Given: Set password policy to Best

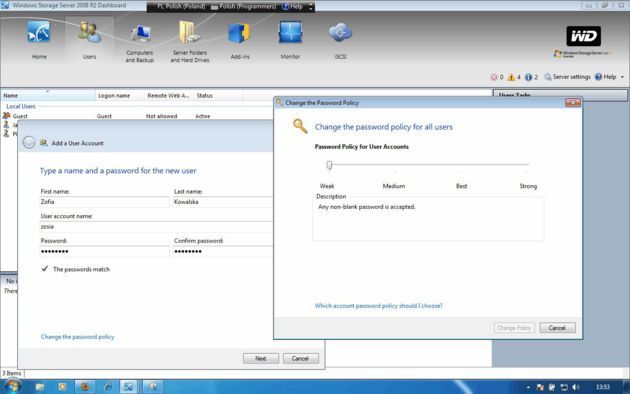Looking at the screenshot, I should pyautogui.click(x=462, y=186).
